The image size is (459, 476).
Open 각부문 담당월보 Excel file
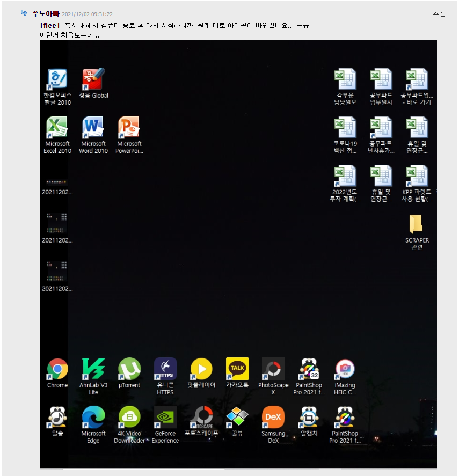pyautogui.click(x=345, y=86)
